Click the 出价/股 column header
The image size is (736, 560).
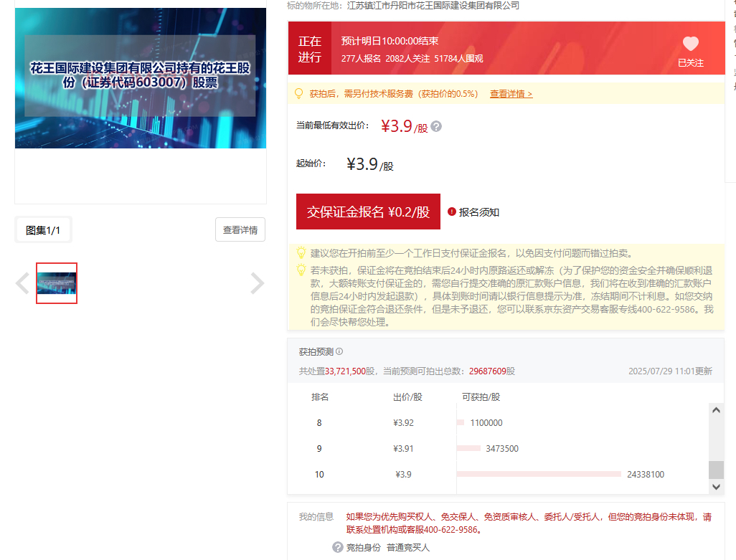407,397
